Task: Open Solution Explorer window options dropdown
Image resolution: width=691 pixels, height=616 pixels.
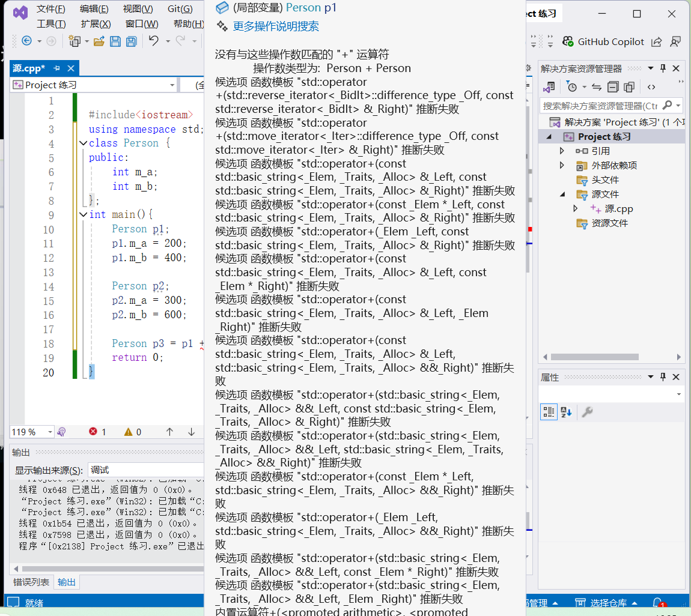Action: pyautogui.click(x=651, y=68)
